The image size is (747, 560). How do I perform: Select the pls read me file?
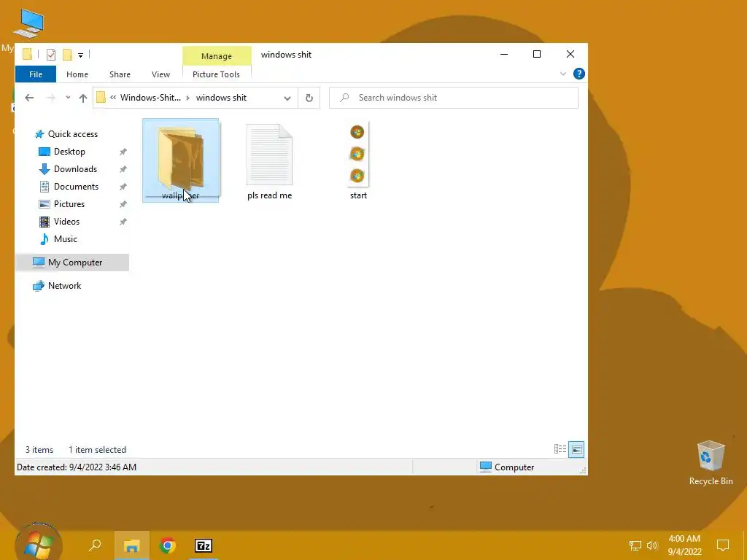269,160
